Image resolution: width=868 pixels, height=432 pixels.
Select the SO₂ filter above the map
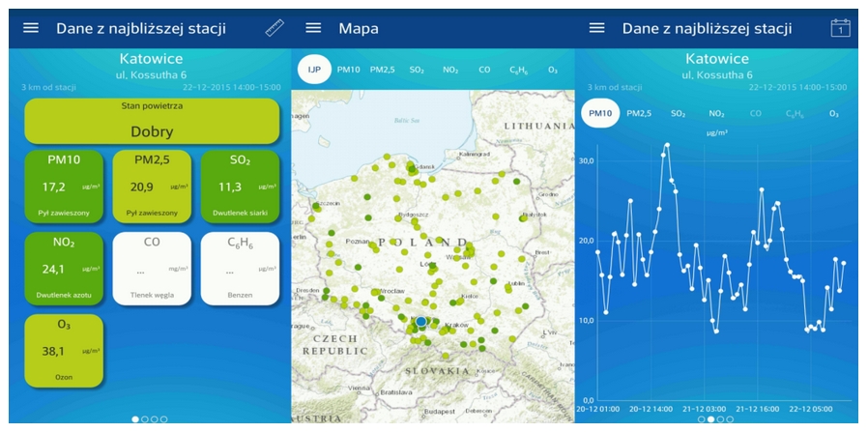(x=417, y=71)
